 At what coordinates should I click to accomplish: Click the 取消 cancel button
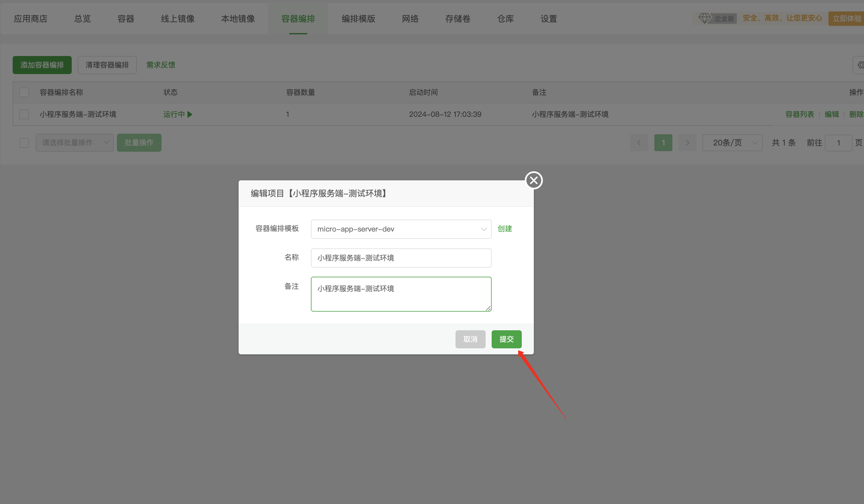pyautogui.click(x=470, y=339)
